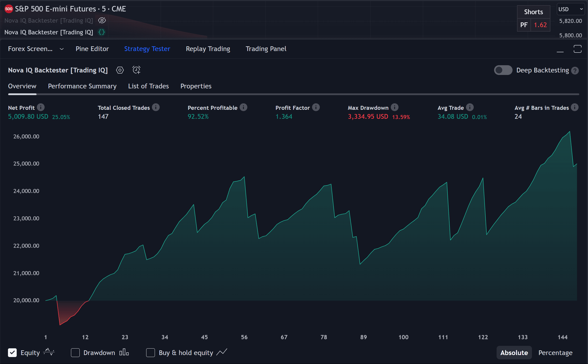Click Avg # Bars in Trades value 24

click(x=518, y=117)
